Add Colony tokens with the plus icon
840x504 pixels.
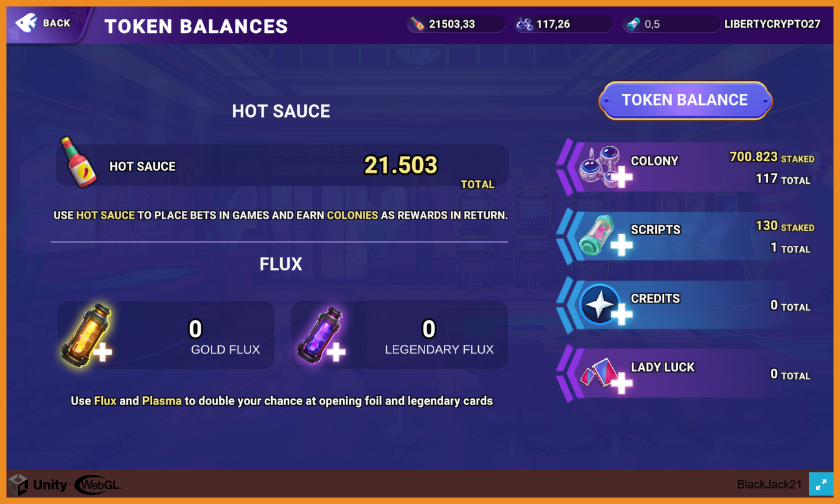(x=606, y=168)
